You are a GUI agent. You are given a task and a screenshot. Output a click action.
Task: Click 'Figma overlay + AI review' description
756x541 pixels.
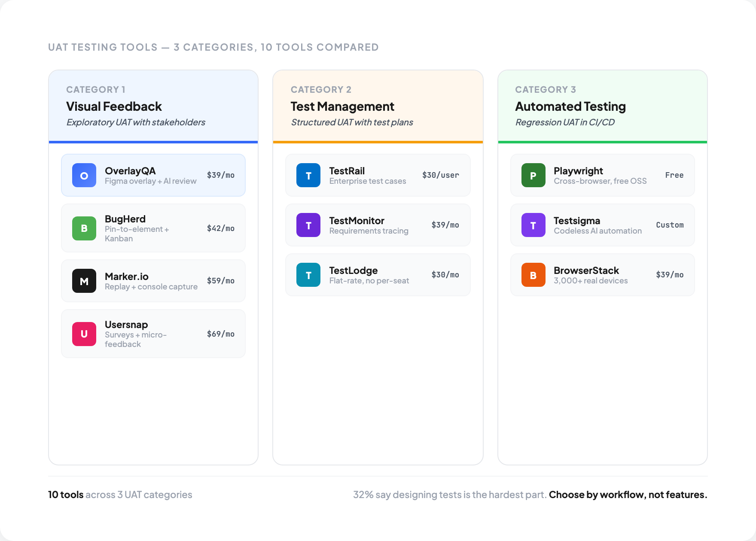pos(151,181)
